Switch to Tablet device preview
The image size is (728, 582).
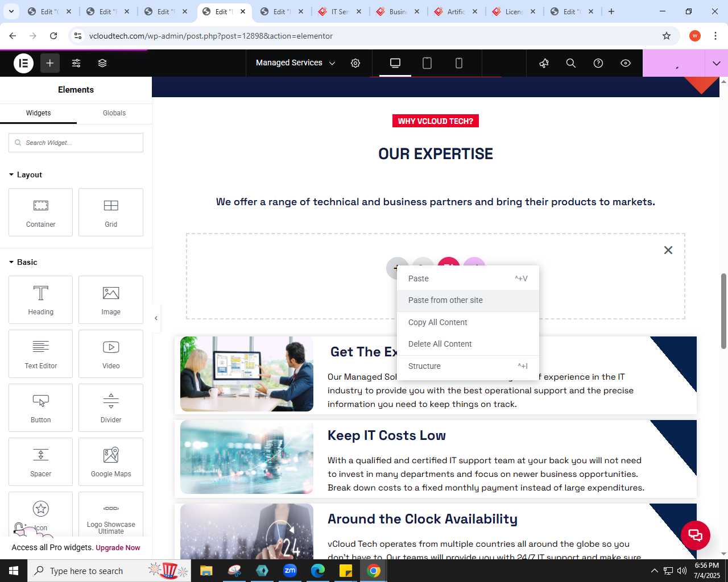pos(427,63)
